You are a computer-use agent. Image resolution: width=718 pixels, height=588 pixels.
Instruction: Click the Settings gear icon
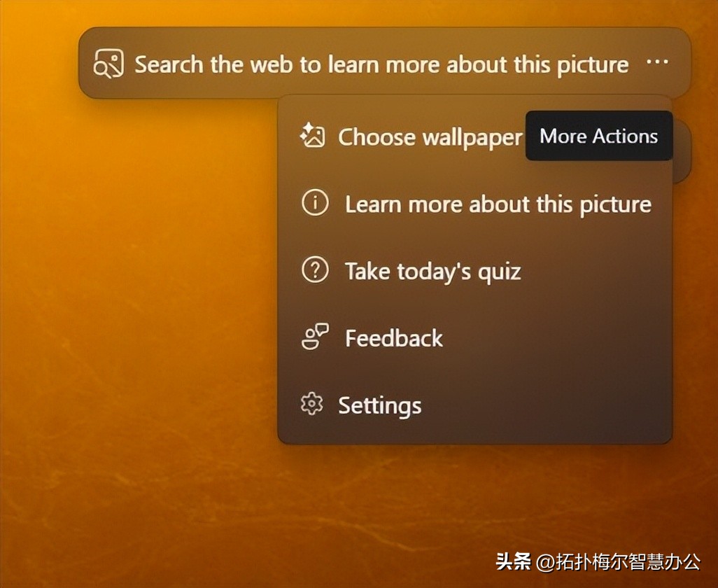311,405
